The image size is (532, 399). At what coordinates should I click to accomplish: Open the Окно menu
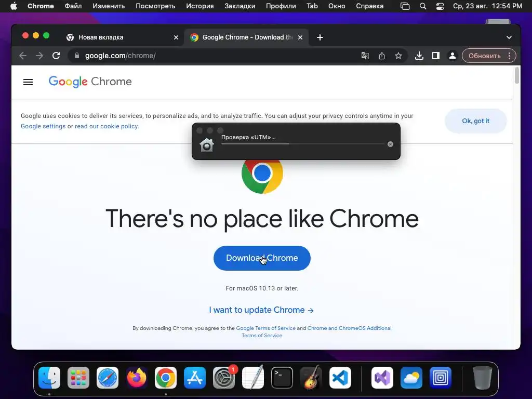pyautogui.click(x=337, y=6)
